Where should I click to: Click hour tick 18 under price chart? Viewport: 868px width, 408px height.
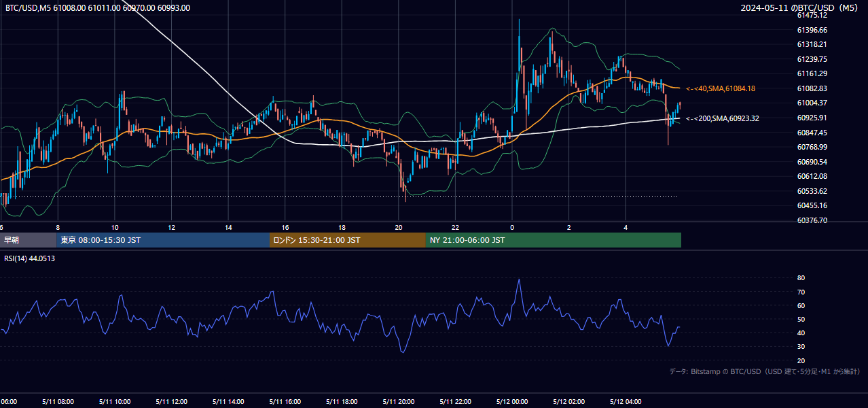[x=342, y=227]
